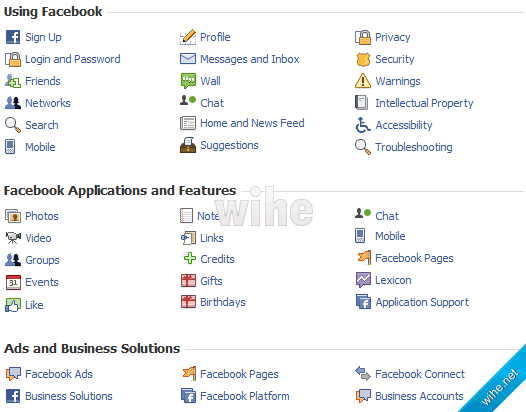The width and height of the screenshot is (526, 412).
Task: Open the Privacy help link
Action: click(x=392, y=37)
